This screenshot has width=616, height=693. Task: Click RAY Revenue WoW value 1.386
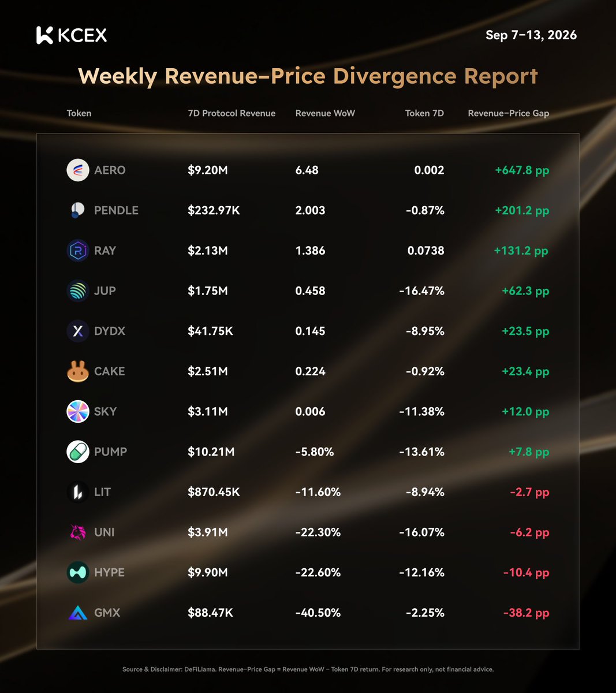pyautogui.click(x=310, y=251)
